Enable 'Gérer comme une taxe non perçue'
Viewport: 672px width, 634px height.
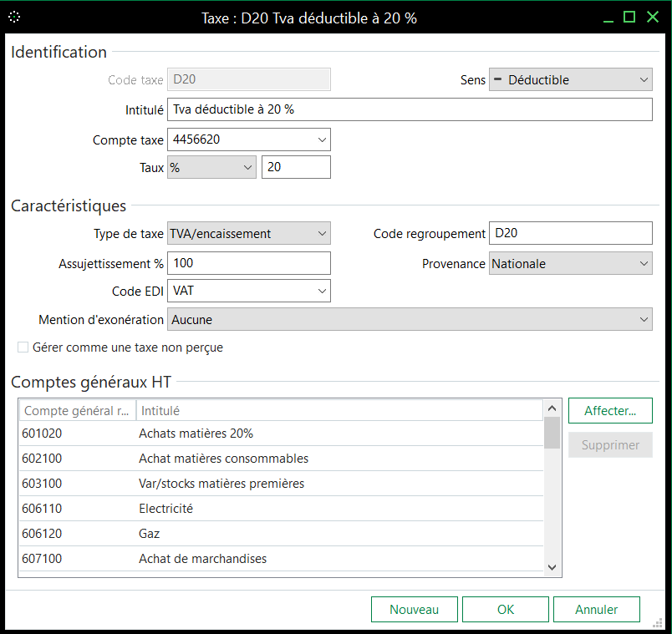[23, 347]
